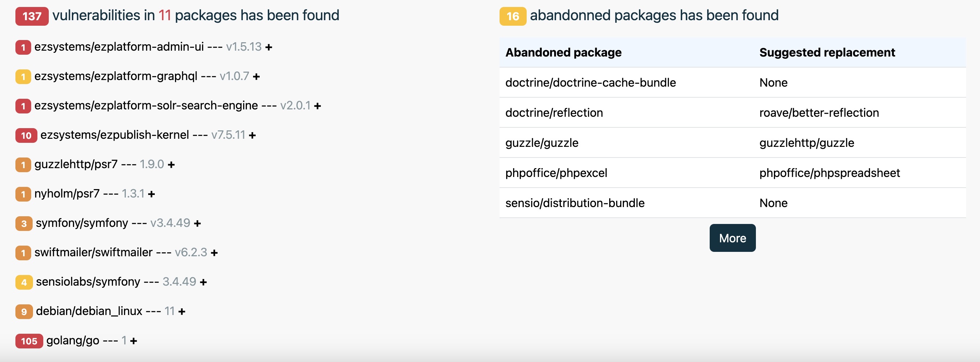The height and width of the screenshot is (362, 980).
Task: Select the phpoffice/phpexcel table row
Action: pos(732,173)
